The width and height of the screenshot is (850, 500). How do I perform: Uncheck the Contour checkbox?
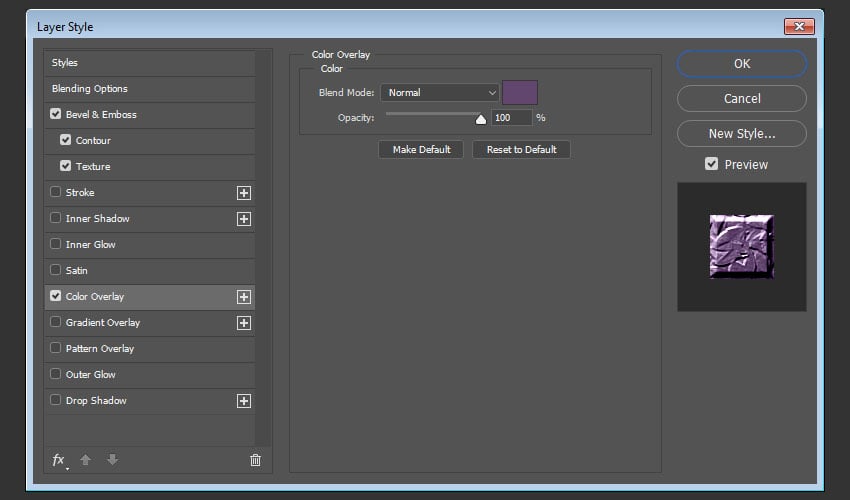click(x=66, y=140)
